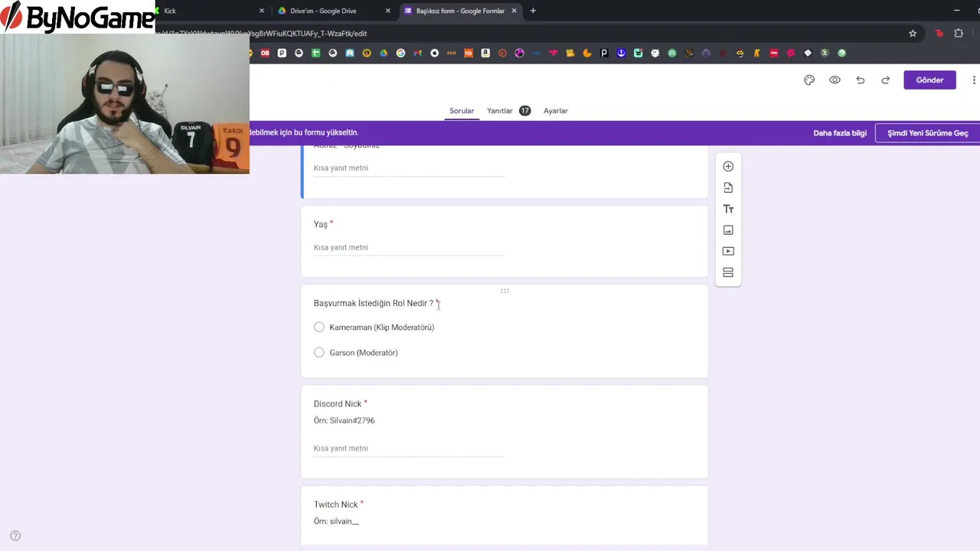Open the FLO bookmark

pyautogui.click(x=451, y=53)
